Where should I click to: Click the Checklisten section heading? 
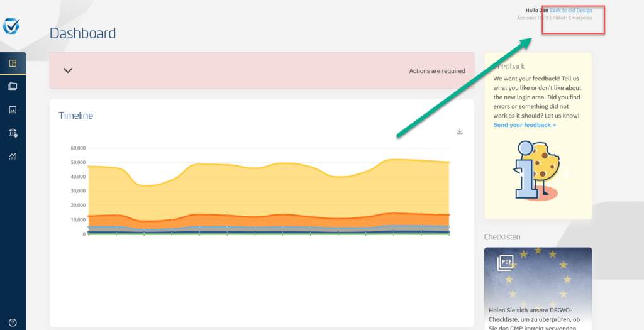tap(502, 237)
